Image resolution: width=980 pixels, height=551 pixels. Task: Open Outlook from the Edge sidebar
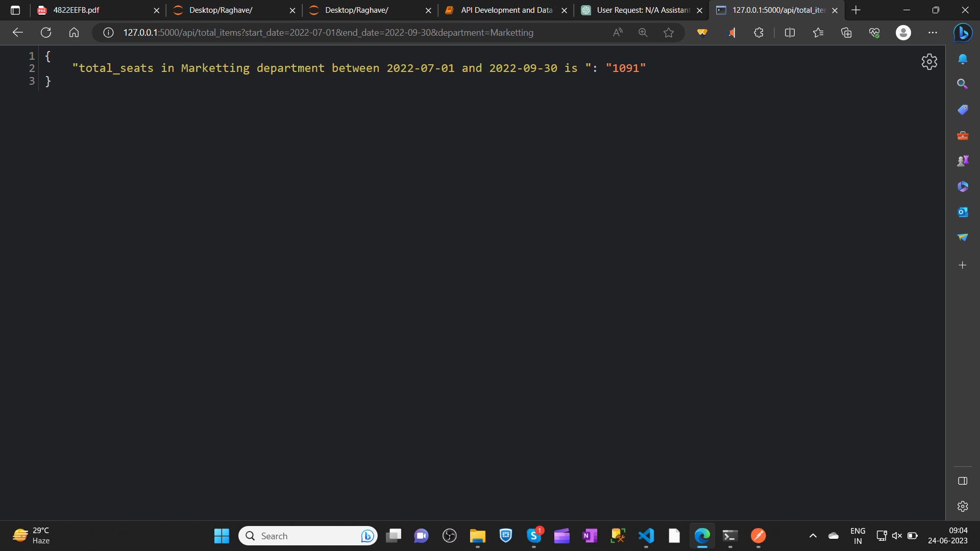click(963, 212)
